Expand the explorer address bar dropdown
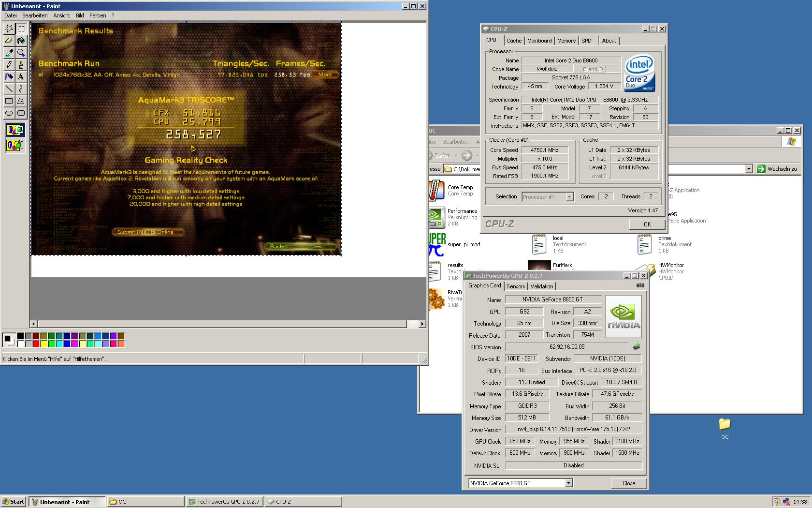The image size is (812, 508). (749, 168)
